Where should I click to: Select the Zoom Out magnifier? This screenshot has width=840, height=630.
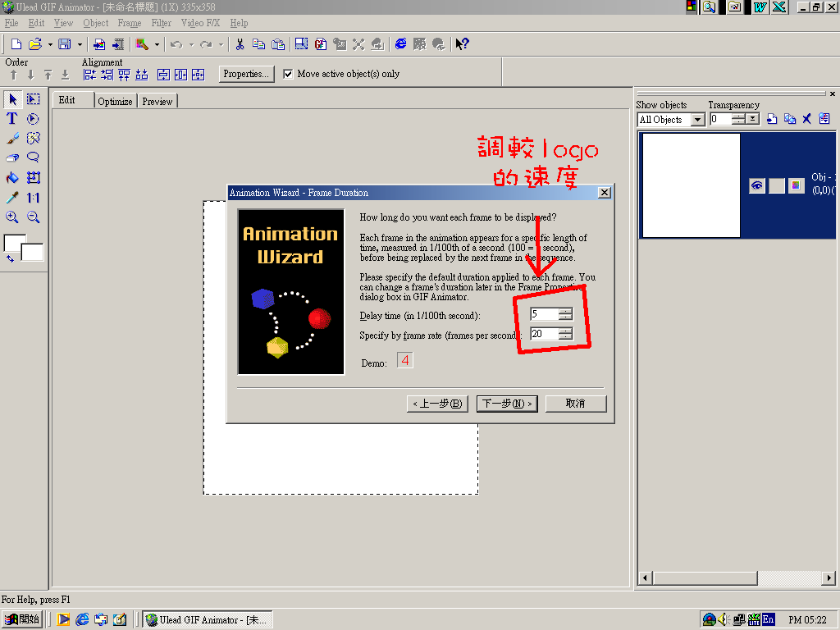click(33, 217)
